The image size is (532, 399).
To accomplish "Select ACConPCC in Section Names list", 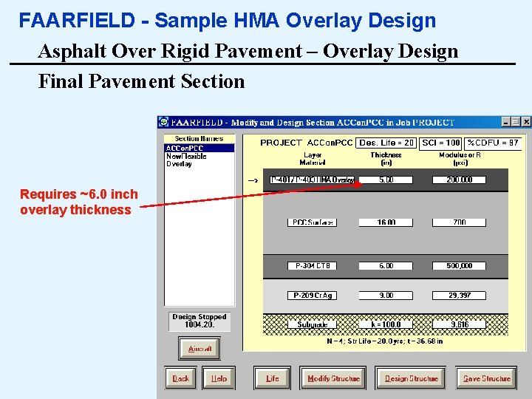I will click(199, 149).
